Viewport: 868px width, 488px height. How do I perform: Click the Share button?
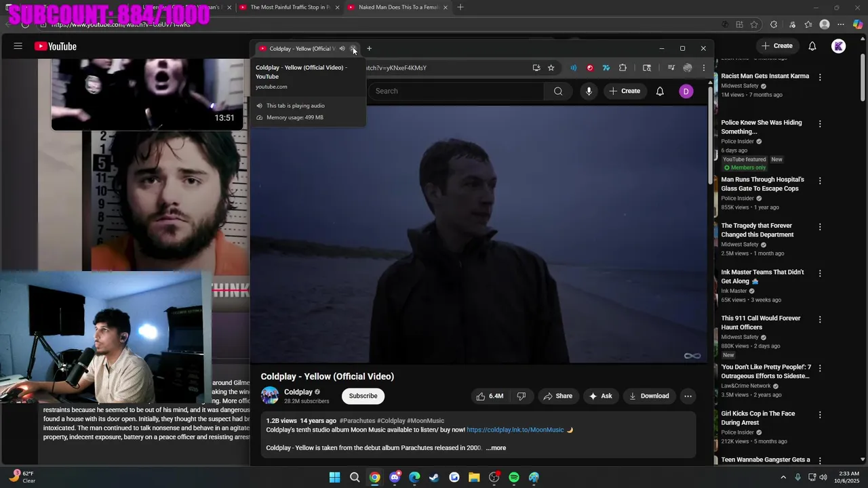[x=557, y=396]
